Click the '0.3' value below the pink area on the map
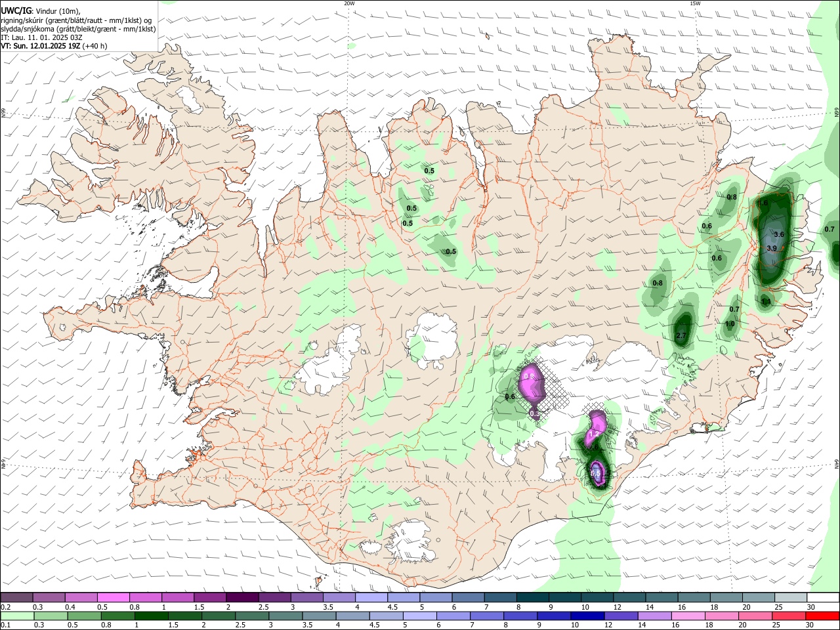The image size is (840, 630). pyautogui.click(x=534, y=413)
